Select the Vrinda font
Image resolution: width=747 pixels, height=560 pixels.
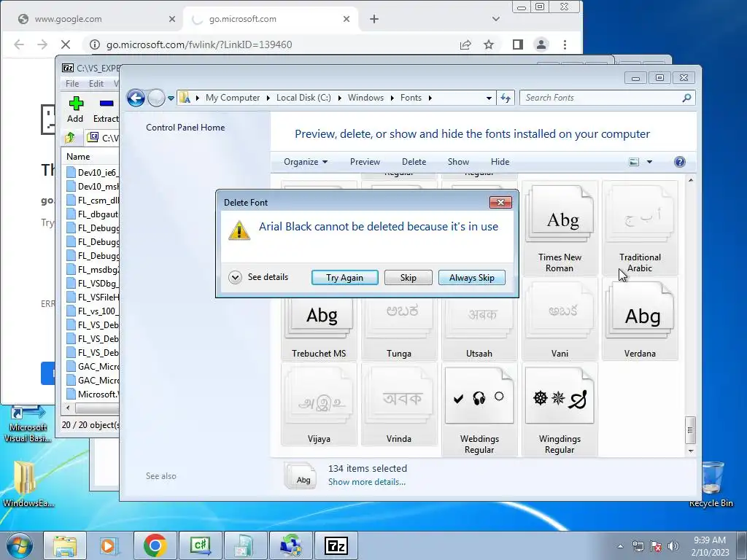[399, 404]
